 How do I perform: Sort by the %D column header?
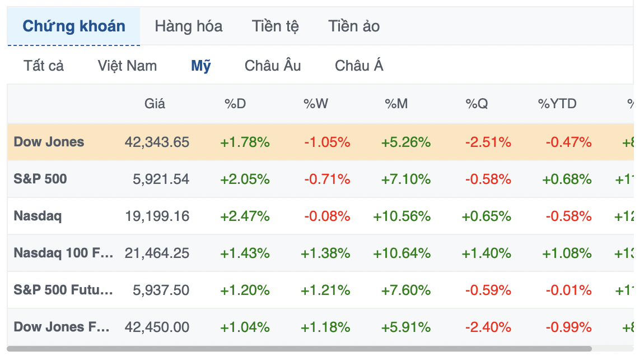235,104
